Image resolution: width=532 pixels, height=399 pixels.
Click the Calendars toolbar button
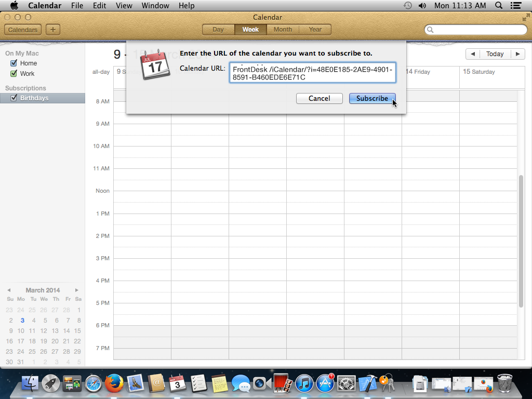click(x=23, y=30)
